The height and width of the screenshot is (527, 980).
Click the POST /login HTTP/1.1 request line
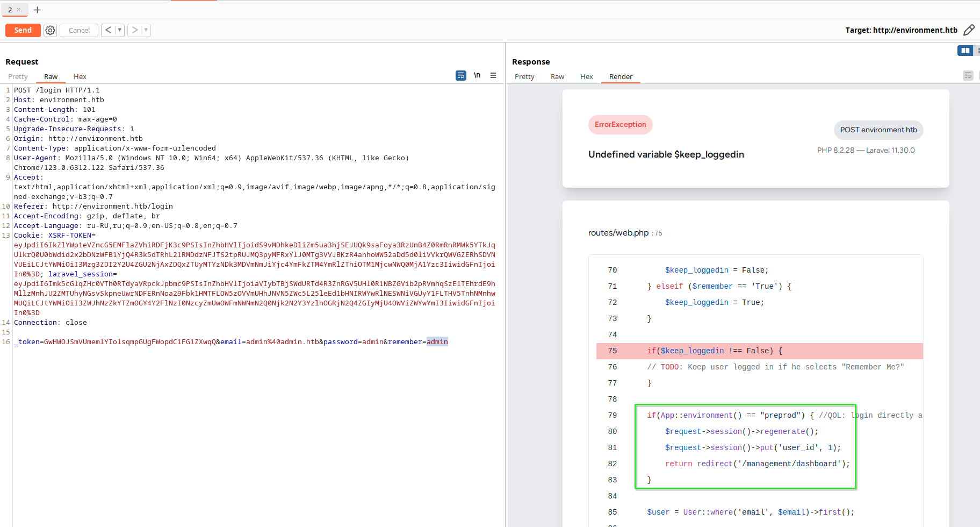[57, 90]
